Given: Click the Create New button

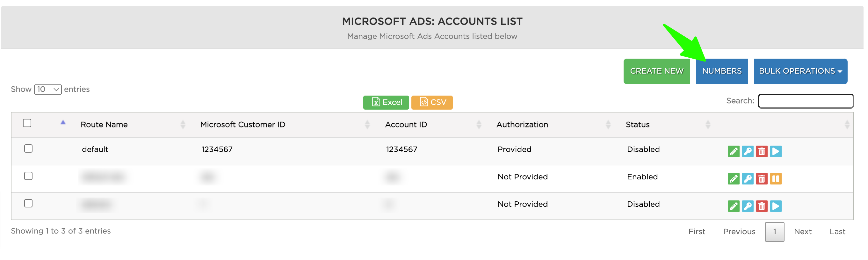Looking at the screenshot, I should point(656,71).
